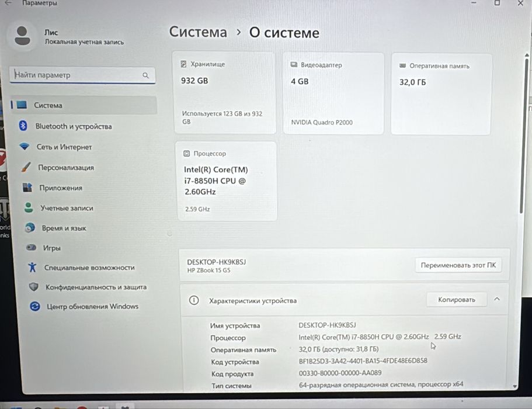Open Сеть и Интернет settings
Viewport: 532px width, 409px height.
pos(64,147)
